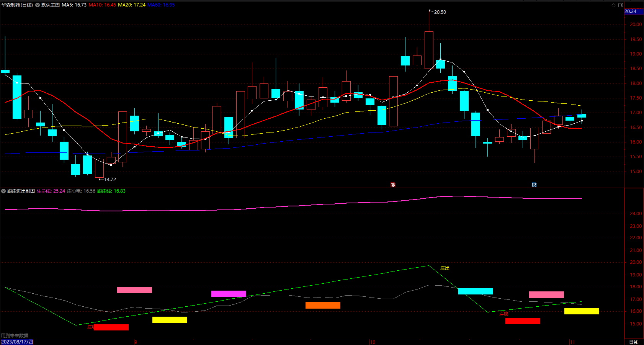Image resolution: width=644 pixels, height=345 pixels.
Task: Click the 用到未来数据 notice text
Action: click(x=15, y=336)
